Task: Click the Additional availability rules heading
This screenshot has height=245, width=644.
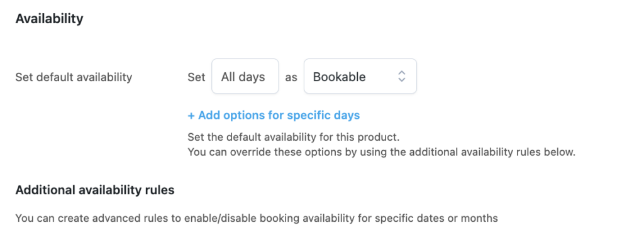Action: (95, 190)
